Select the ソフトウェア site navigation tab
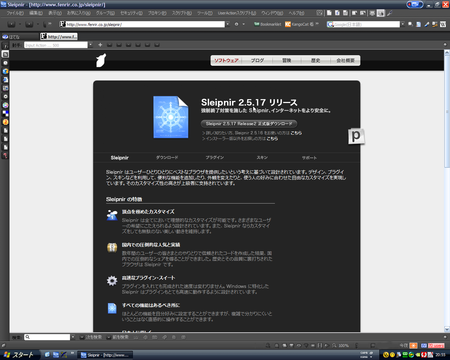Image resolution: width=450 pixels, height=360 pixels. click(226, 60)
